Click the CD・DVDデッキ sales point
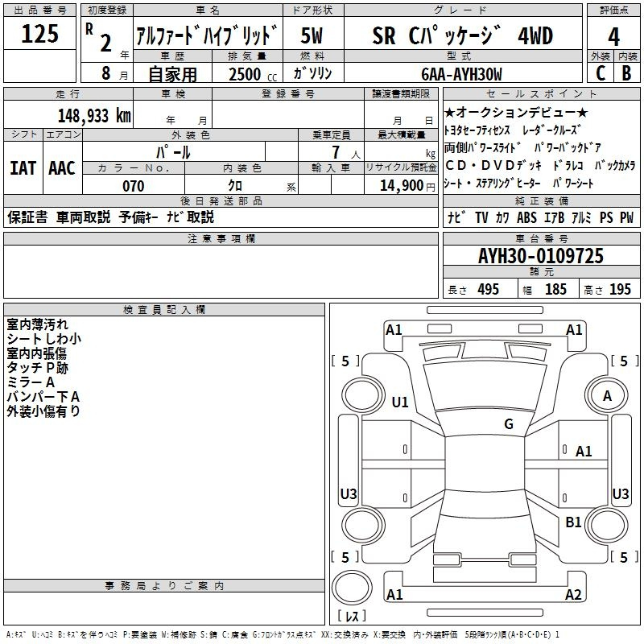Image resolution: width=644 pixels, height=644 pixels. click(493, 166)
